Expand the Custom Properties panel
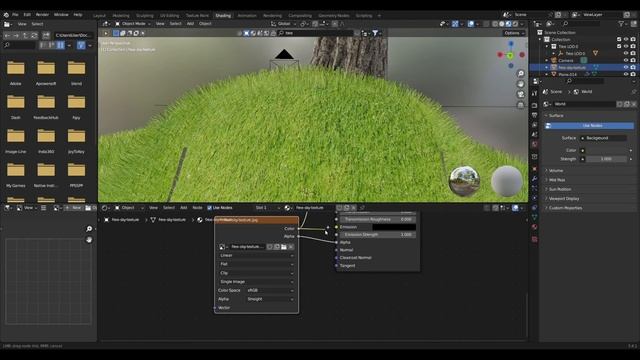 click(x=565, y=208)
